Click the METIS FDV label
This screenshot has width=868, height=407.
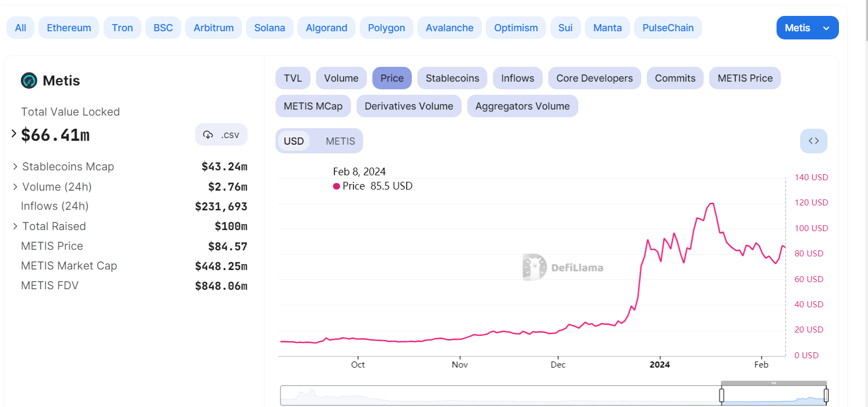pos(50,285)
